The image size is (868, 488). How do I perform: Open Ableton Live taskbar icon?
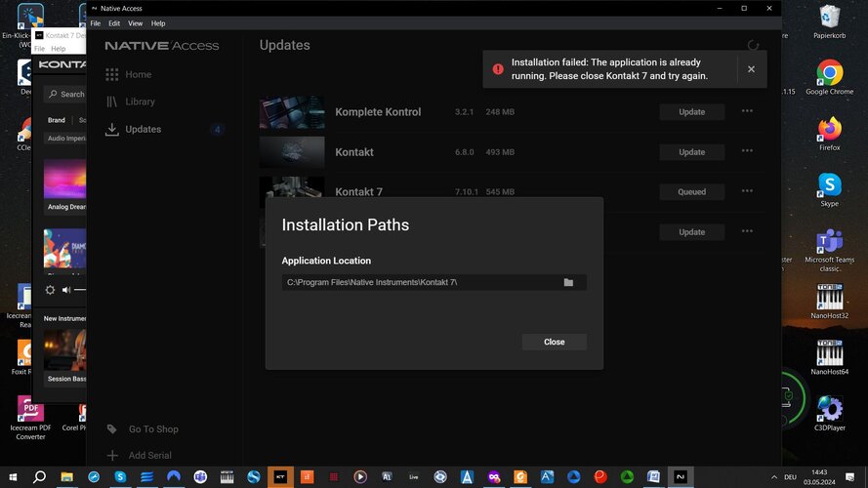[x=414, y=476]
